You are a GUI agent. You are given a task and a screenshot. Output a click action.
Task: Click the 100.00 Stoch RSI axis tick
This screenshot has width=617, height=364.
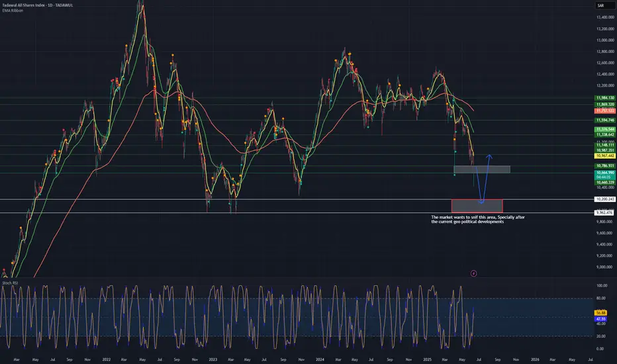tap(601, 286)
